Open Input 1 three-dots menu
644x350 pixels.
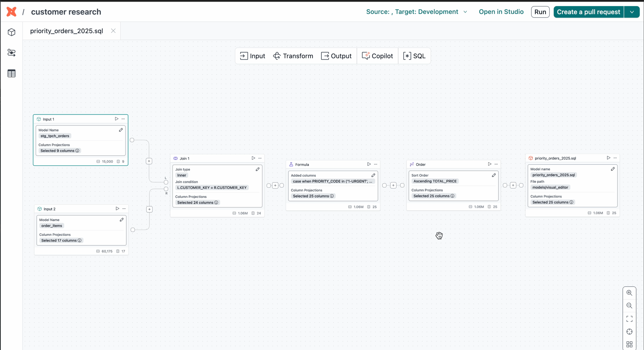pyautogui.click(x=123, y=119)
